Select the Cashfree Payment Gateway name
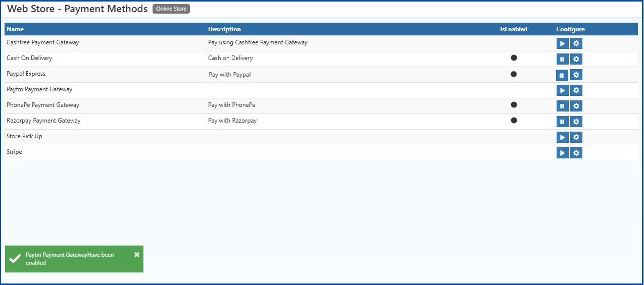Screen dimensions: 644x285 click(43, 43)
